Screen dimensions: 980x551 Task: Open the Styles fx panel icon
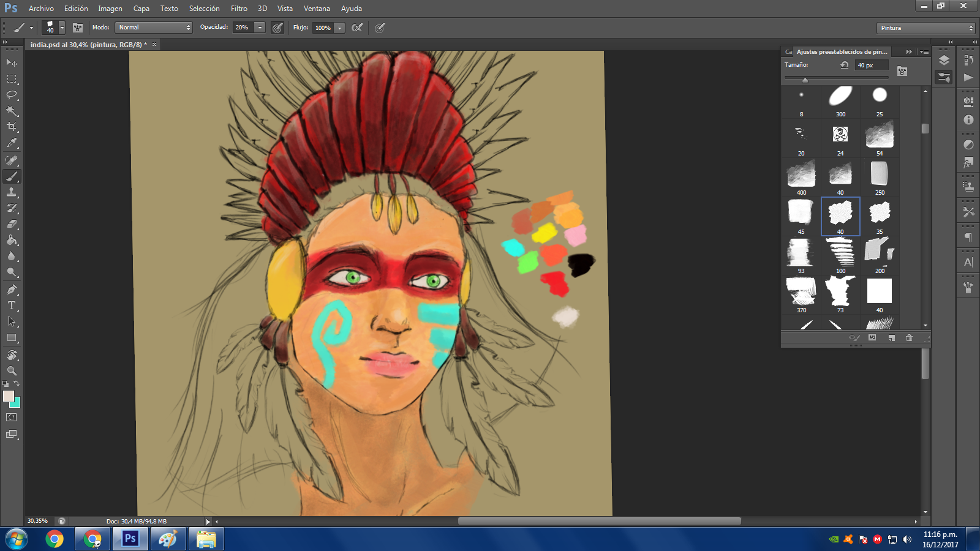(968, 162)
